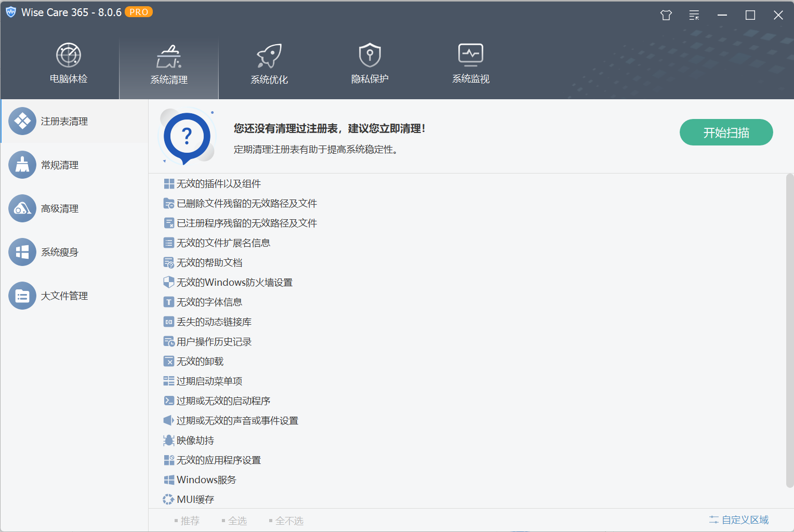The height and width of the screenshot is (532, 794).
Task: Click the icon beside 无效的插件以及组件
Action: pos(169,184)
